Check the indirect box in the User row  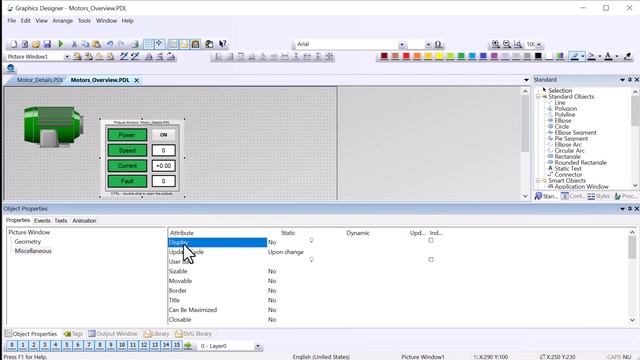431,260
